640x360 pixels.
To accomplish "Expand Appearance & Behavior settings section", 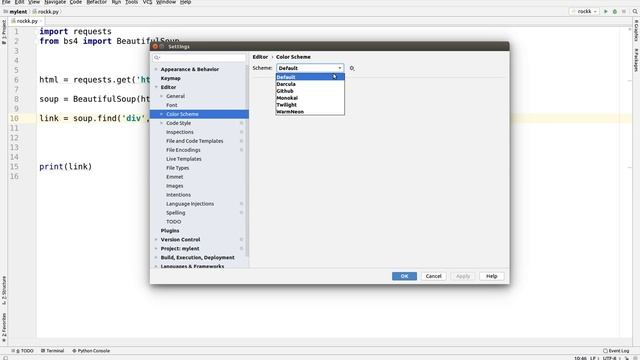I will coord(156,69).
